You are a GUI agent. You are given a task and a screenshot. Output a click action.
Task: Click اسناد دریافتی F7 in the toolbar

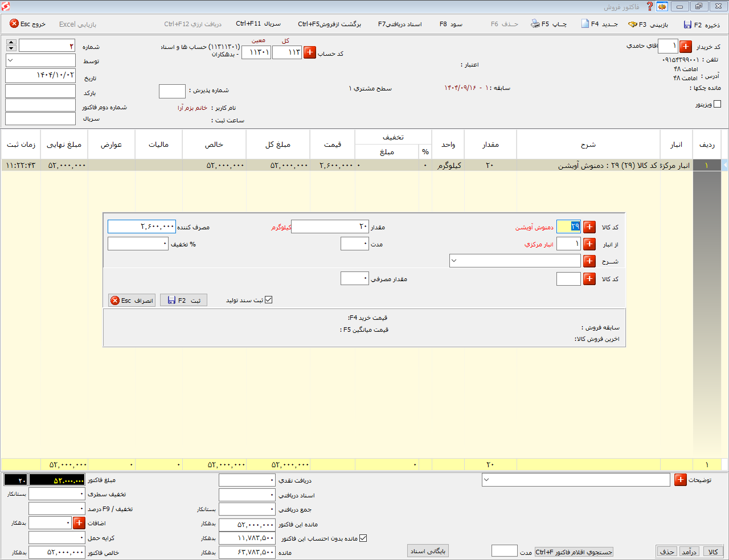(400, 24)
